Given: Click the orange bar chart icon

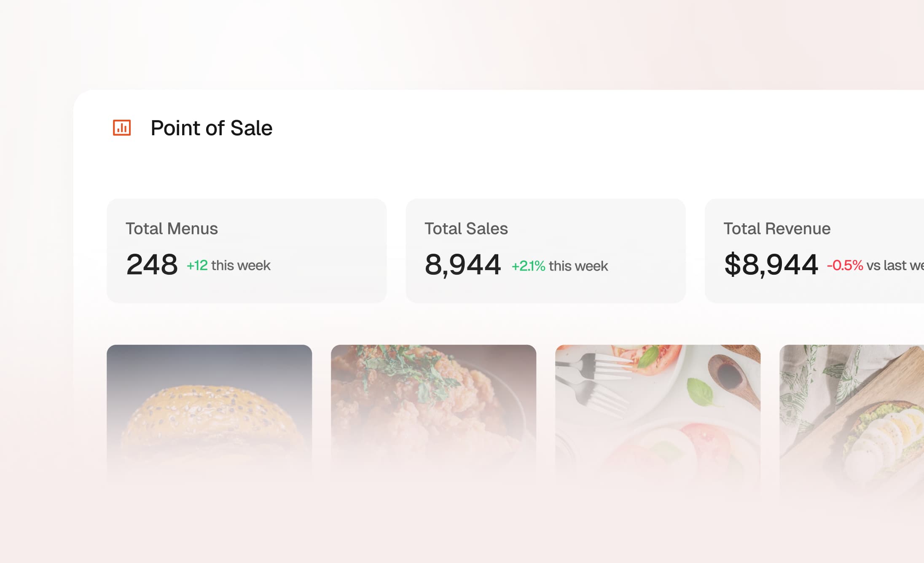Looking at the screenshot, I should [x=122, y=128].
